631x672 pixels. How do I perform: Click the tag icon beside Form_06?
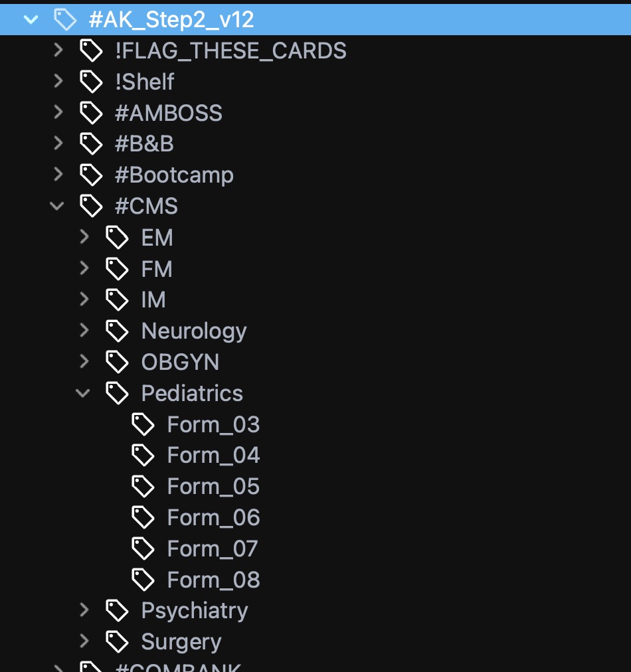coord(143,517)
